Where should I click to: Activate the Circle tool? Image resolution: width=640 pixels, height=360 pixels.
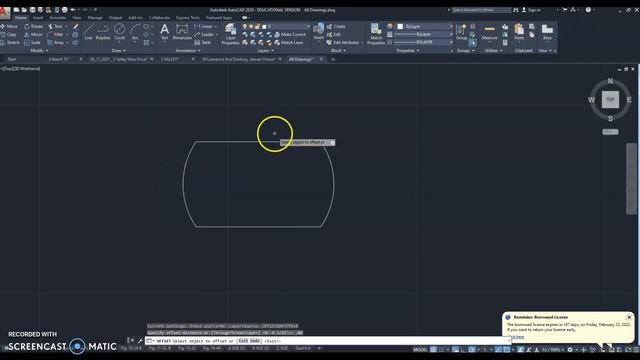120,32
